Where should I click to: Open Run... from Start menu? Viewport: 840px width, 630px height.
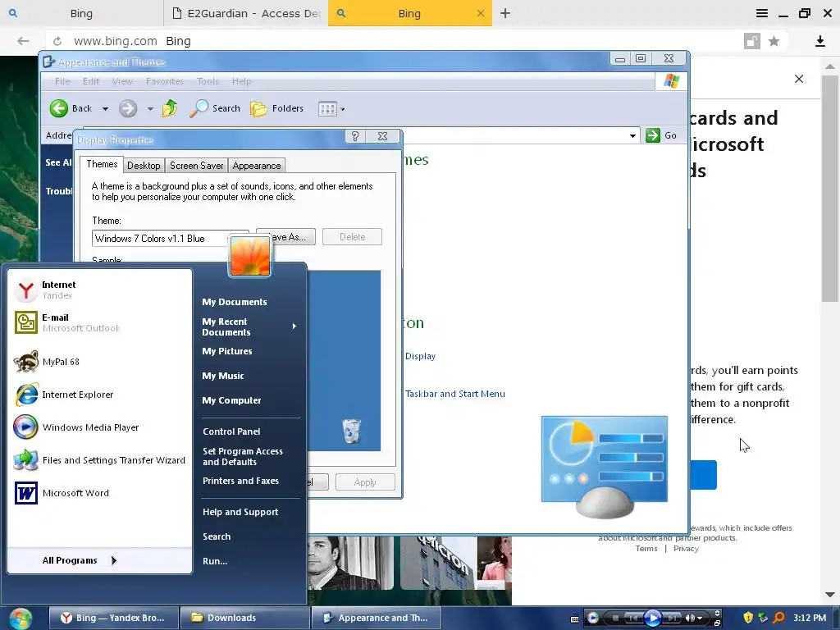(x=215, y=561)
